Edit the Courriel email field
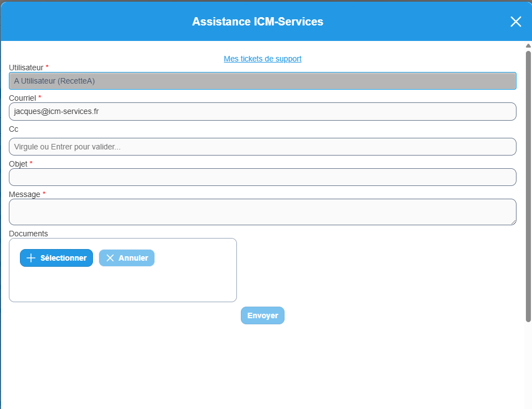 click(x=262, y=112)
